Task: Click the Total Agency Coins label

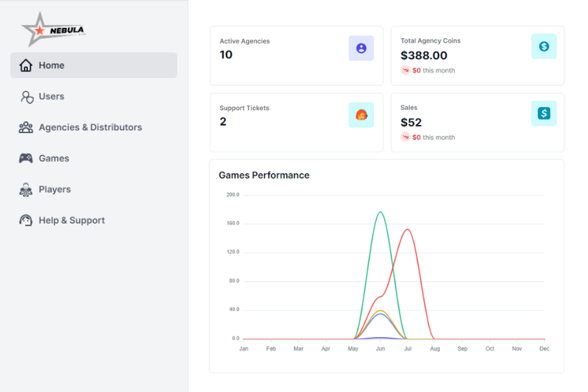Action: (430, 41)
